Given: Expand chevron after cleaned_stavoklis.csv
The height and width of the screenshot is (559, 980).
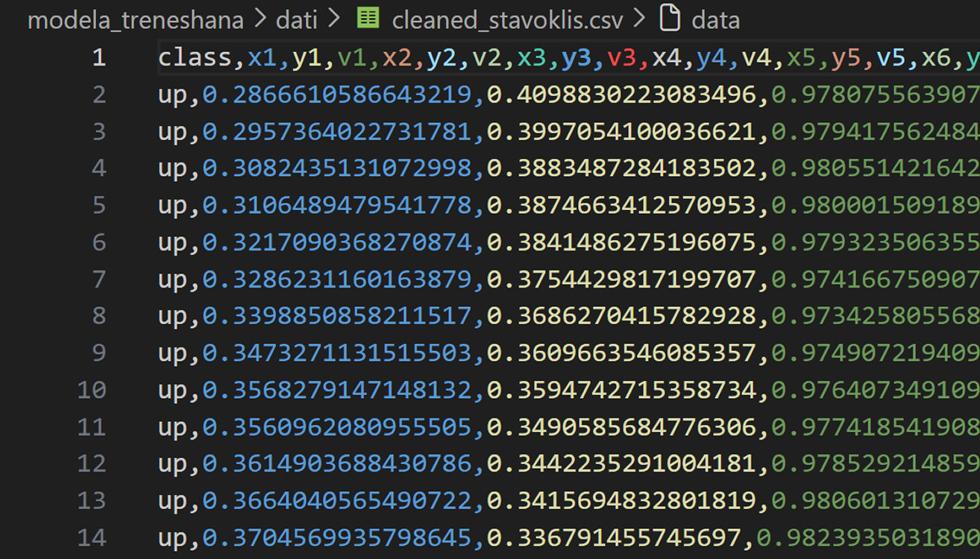Looking at the screenshot, I should pos(640,19).
